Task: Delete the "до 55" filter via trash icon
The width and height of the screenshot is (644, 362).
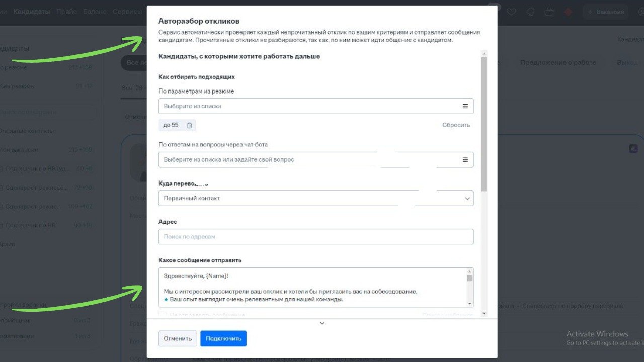Action: pyautogui.click(x=189, y=125)
